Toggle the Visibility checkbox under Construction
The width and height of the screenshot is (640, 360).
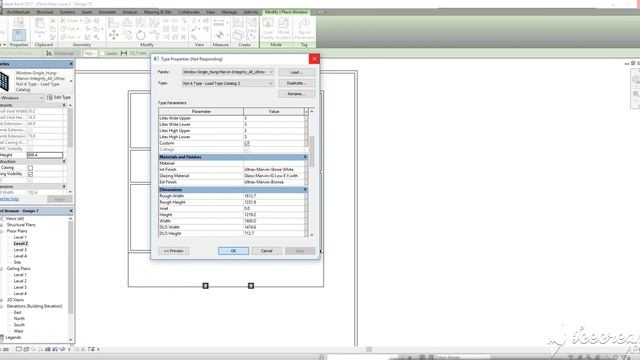30,174
